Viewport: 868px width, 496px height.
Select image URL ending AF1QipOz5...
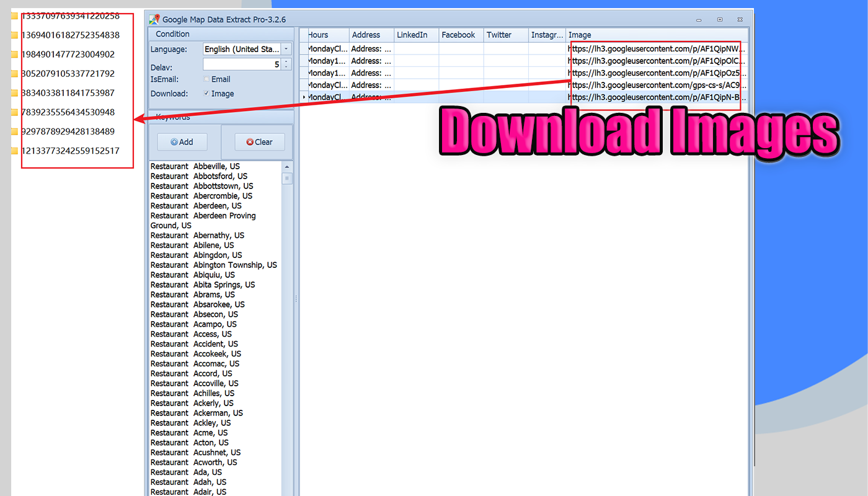coord(657,73)
